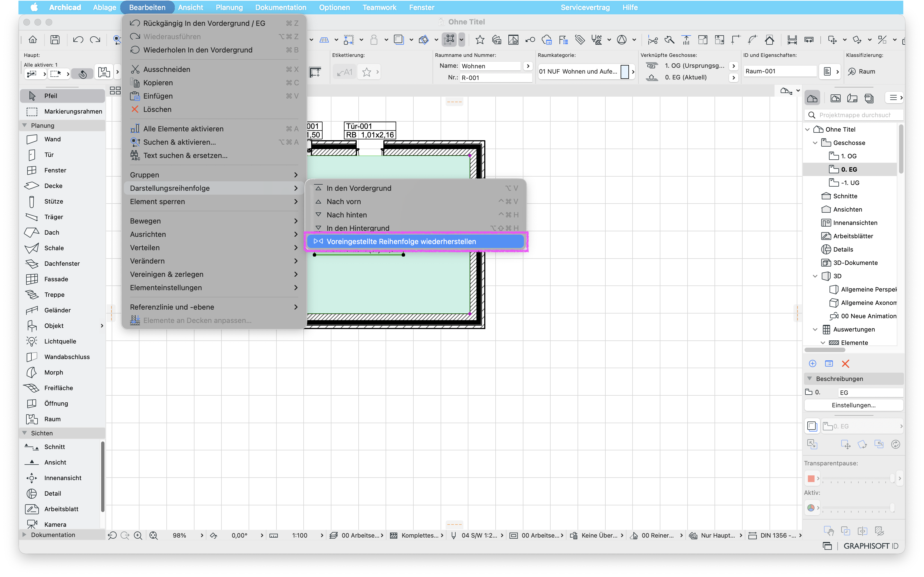Open the scale 1:100 dropdown
Image resolution: width=924 pixels, height=577 pixels.
coord(321,536)
